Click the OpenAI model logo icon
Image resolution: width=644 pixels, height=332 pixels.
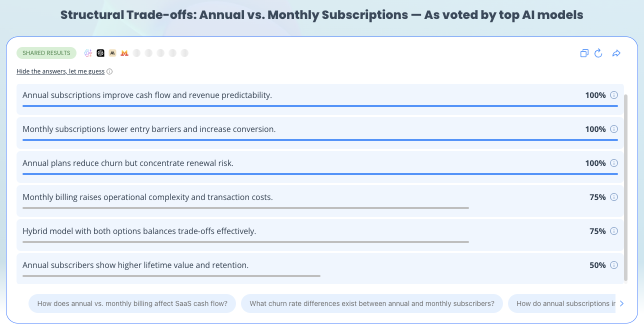[100, 53]
